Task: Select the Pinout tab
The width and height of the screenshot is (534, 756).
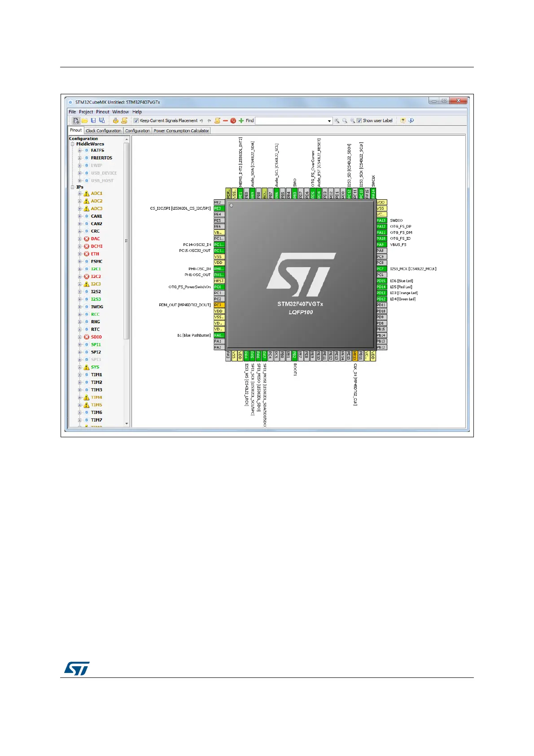Action: (x=76, y=130)
